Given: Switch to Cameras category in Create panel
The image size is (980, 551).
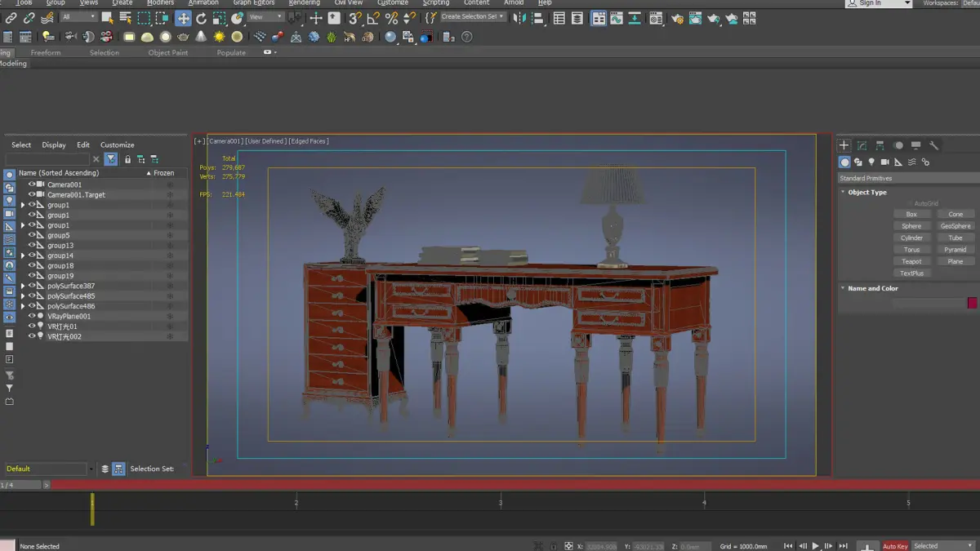Looking at the screenshot, I should (884, 162).
